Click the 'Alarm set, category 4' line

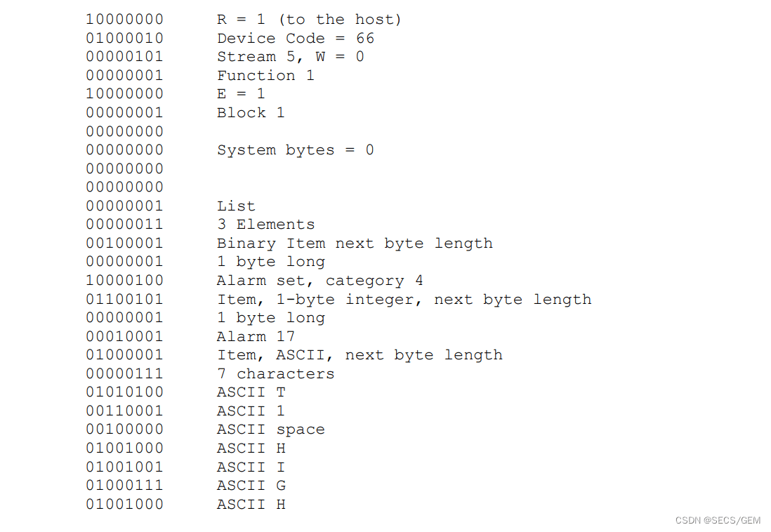pyautogui.click(x=319, y=281)
